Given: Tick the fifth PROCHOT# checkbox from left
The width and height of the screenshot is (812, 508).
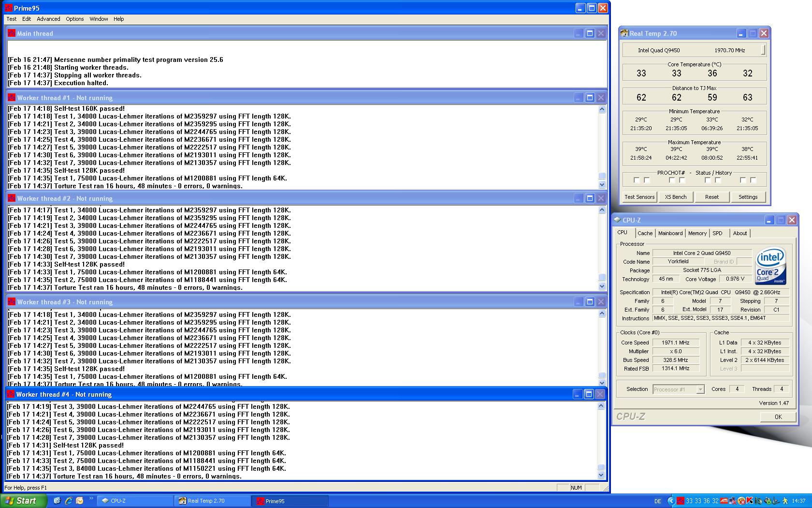Looking at the screenshot, I should [708, 180].
